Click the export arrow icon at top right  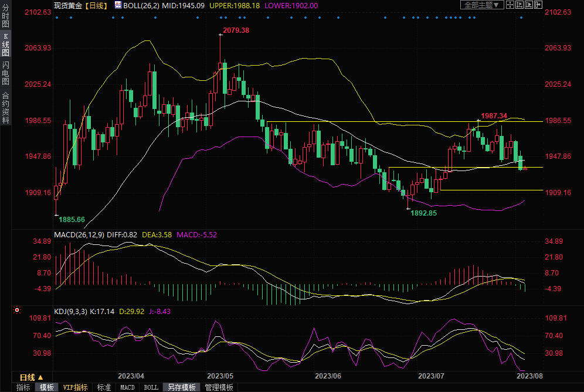coord(538,5)
